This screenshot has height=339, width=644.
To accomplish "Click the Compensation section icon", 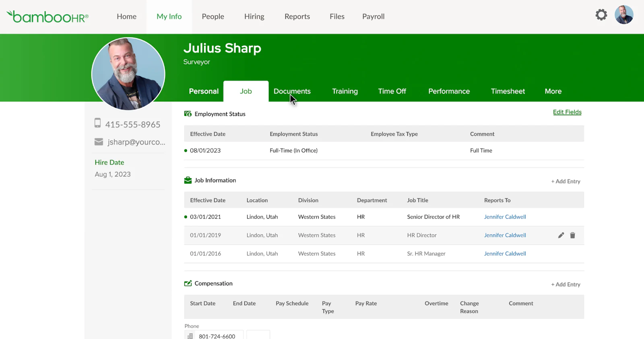I will (x=188, y=283).
